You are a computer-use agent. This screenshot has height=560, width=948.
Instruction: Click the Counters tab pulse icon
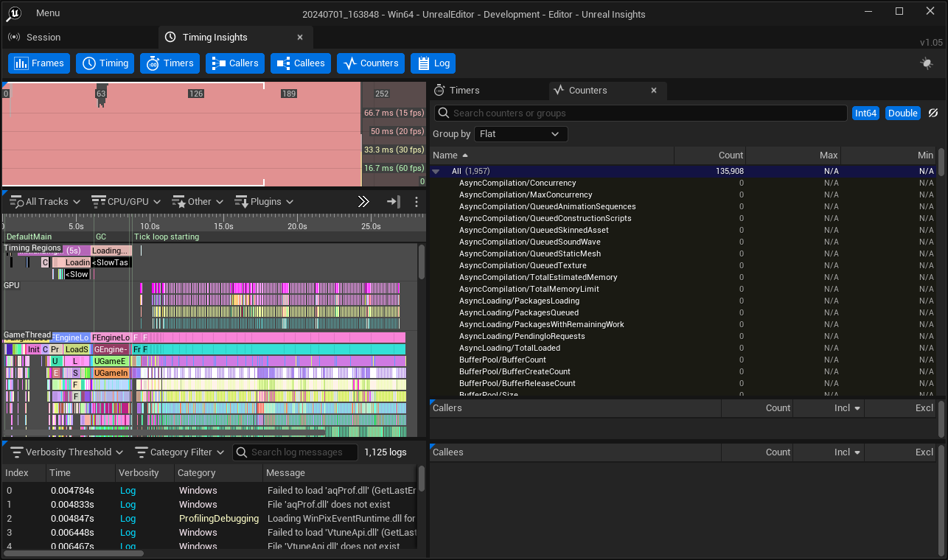tap(559, 90)
